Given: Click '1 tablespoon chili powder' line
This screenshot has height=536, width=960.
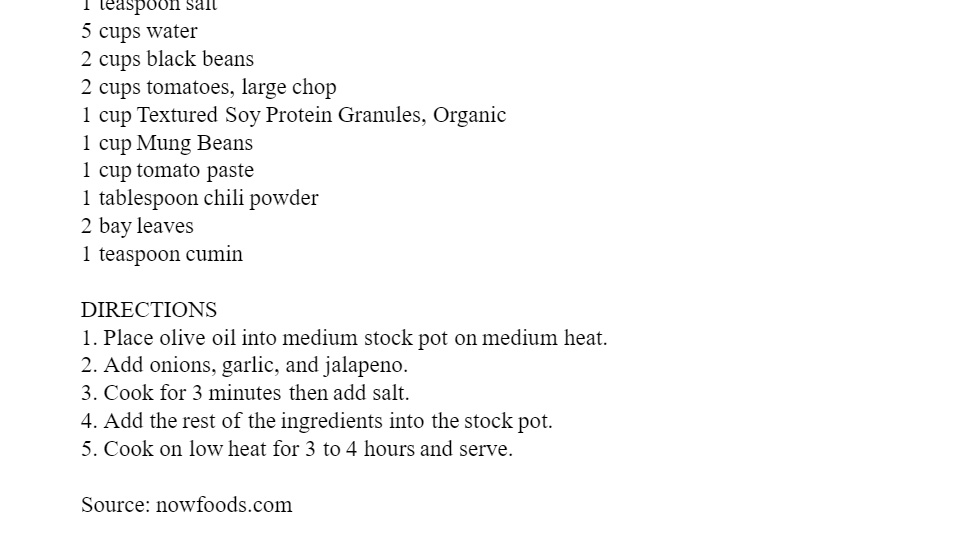Looking at the screenshot, I should [x=200, y=198].
